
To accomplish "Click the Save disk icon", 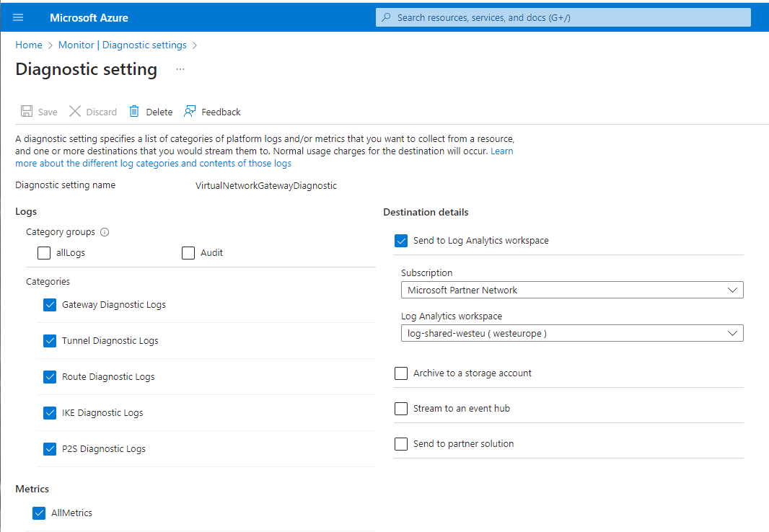I will [x=27, y=111].
